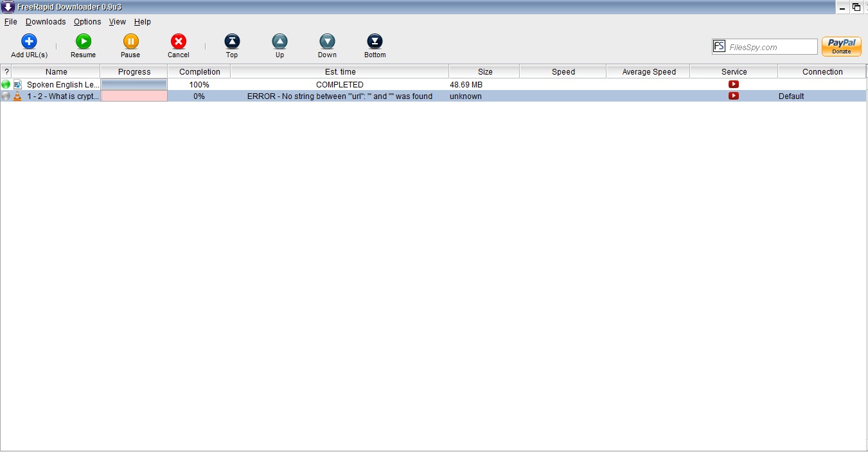The image size is (868, 452).
Task: Hit the orange Pause toolbar icon
Action: [130, 42]
